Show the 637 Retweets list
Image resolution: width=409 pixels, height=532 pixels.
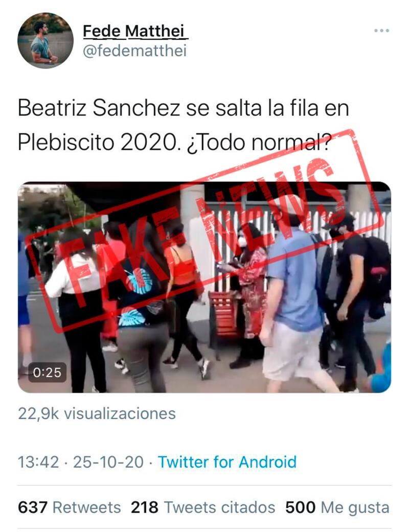69,508
